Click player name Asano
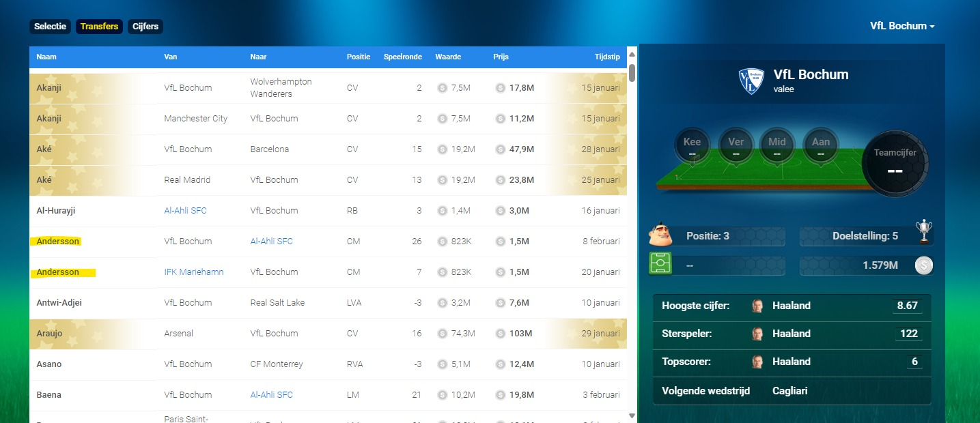 (x=49, y=364)
